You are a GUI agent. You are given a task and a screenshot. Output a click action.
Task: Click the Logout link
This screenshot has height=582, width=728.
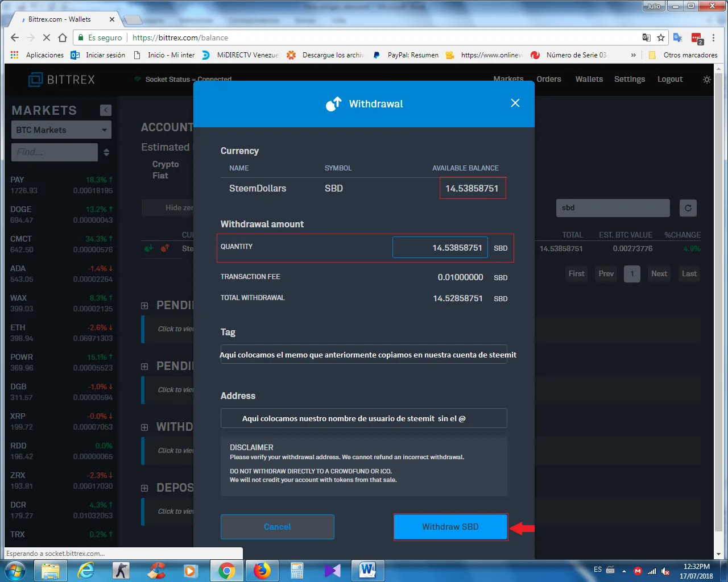pos(670,79)
